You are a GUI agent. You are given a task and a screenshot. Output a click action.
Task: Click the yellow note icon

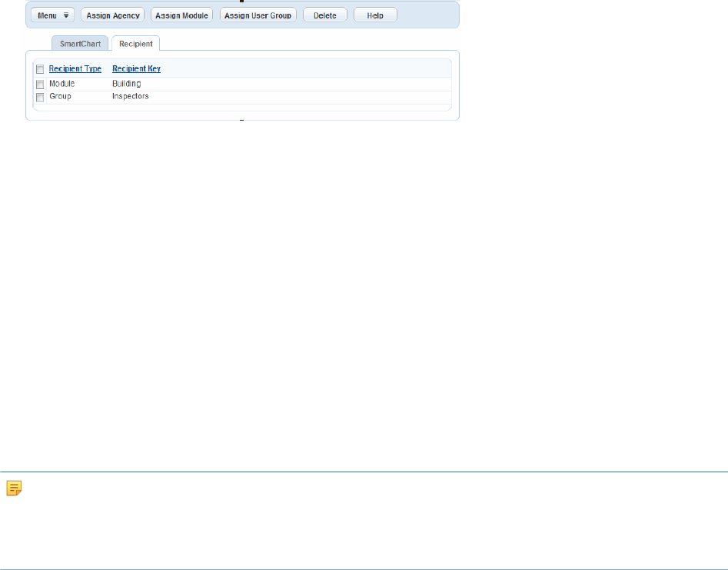coord(14,489)
